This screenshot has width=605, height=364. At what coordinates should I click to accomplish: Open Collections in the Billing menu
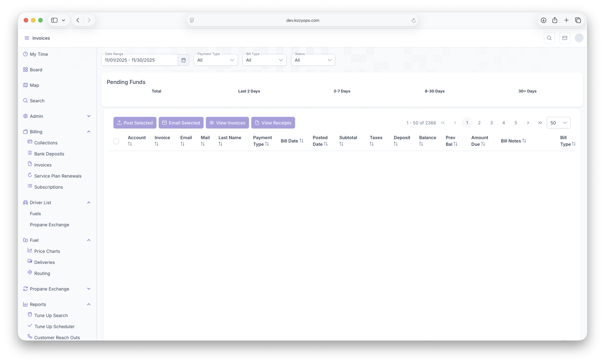click(46, 143)
